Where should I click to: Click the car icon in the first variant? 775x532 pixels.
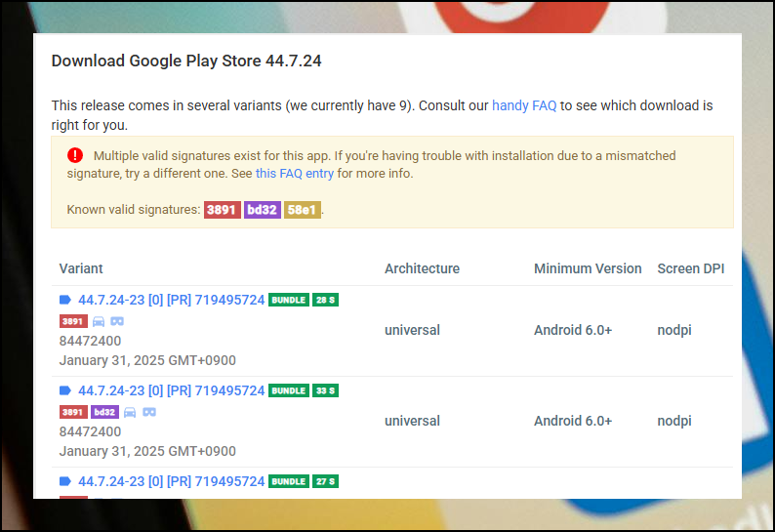(99, 321)
